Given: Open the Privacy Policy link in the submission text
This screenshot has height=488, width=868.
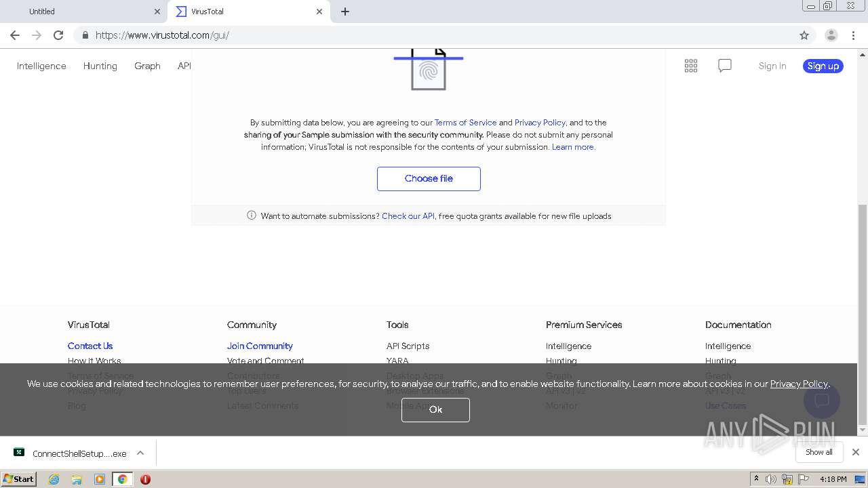Looking at the screenshot, I should tap(540, 123).
